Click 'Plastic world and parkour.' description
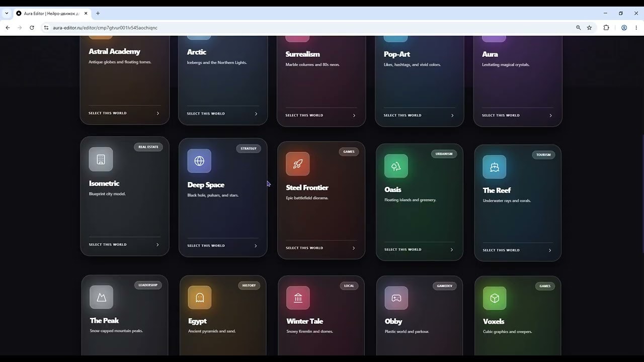 click(x=408, y=332)
